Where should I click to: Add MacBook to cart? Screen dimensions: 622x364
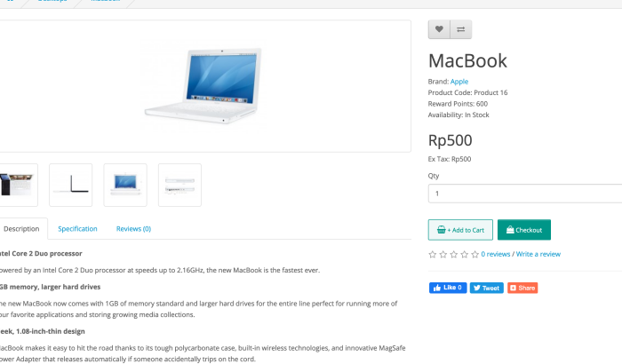460,230
